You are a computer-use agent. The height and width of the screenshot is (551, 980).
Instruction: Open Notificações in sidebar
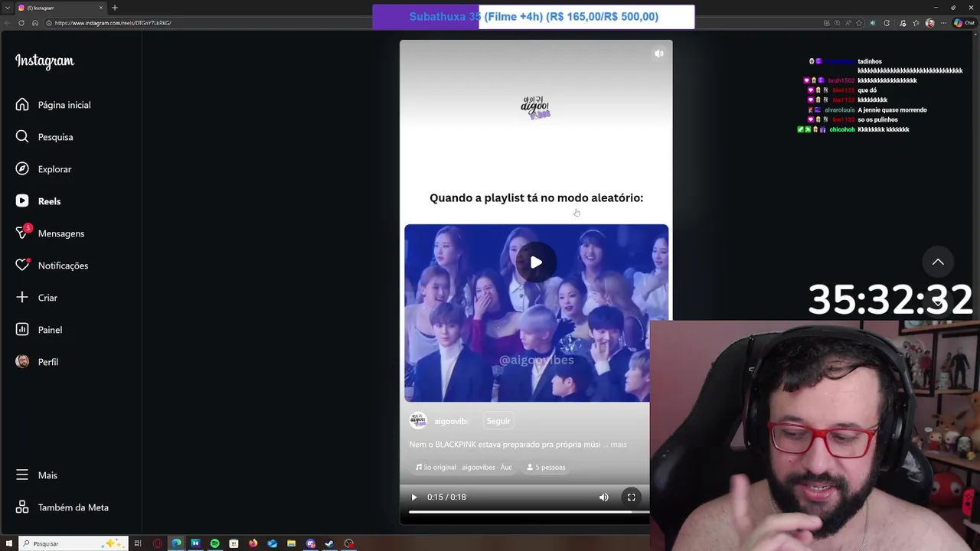[52, 266]
